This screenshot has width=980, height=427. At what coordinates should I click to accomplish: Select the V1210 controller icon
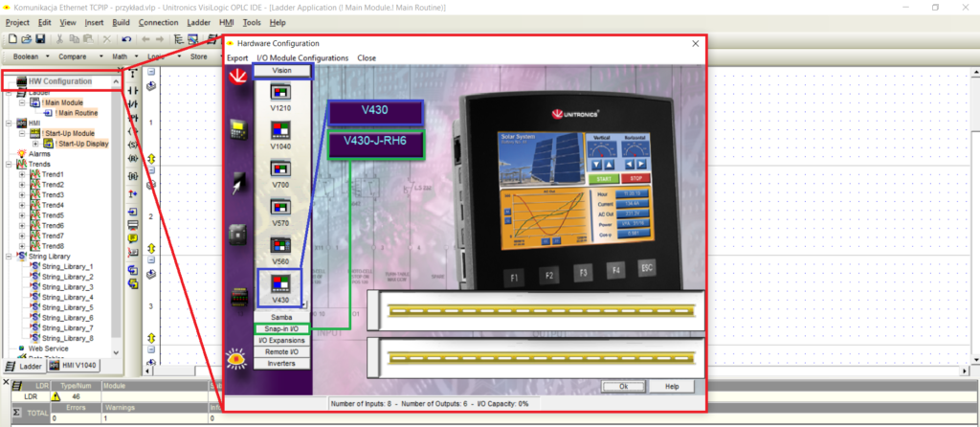(280, 93)
